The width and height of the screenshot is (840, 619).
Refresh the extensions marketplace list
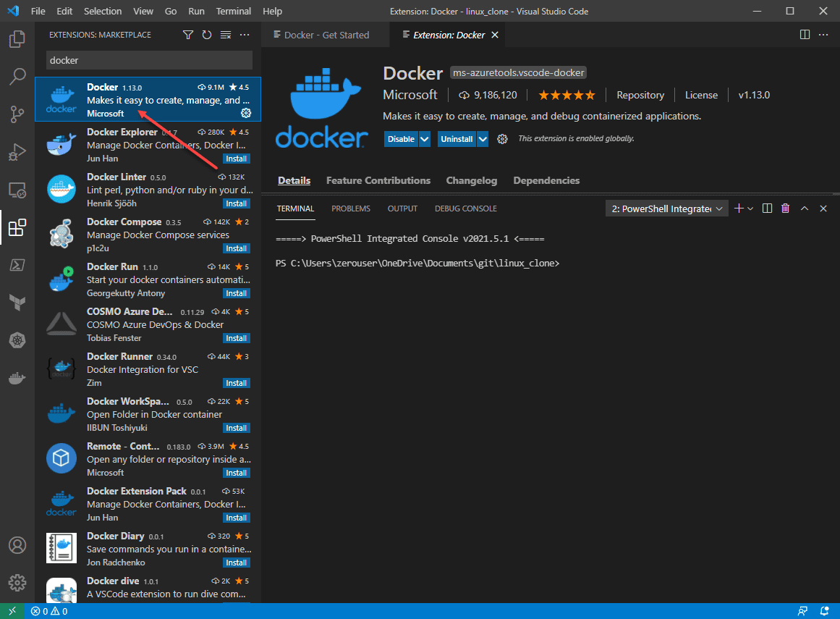[x=207, y=35]
